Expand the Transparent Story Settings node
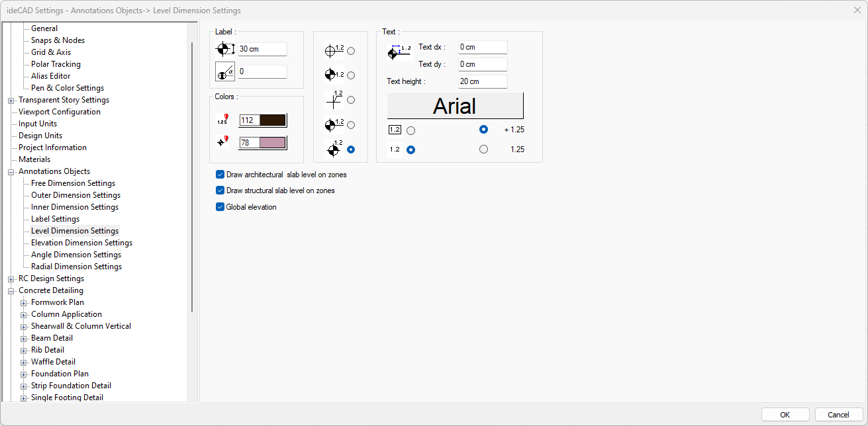This screenshot has width=868, height=426. [x=11, y=101]
